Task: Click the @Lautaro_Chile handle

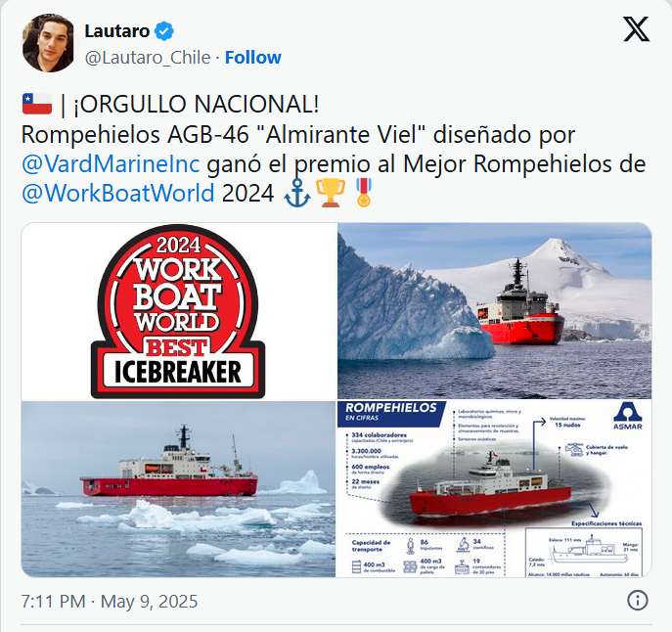Action: click(148, 58)
